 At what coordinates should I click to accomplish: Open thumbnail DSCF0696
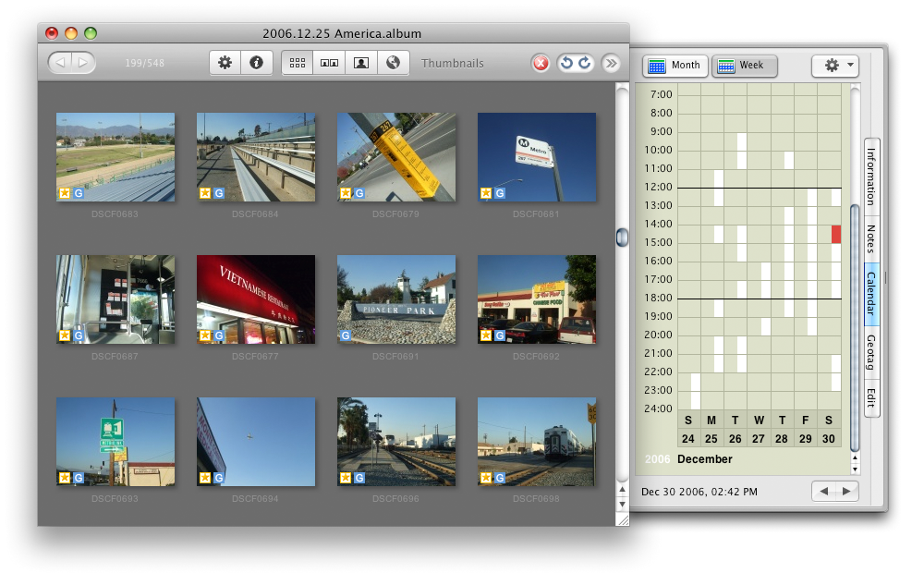click(396, 442)
